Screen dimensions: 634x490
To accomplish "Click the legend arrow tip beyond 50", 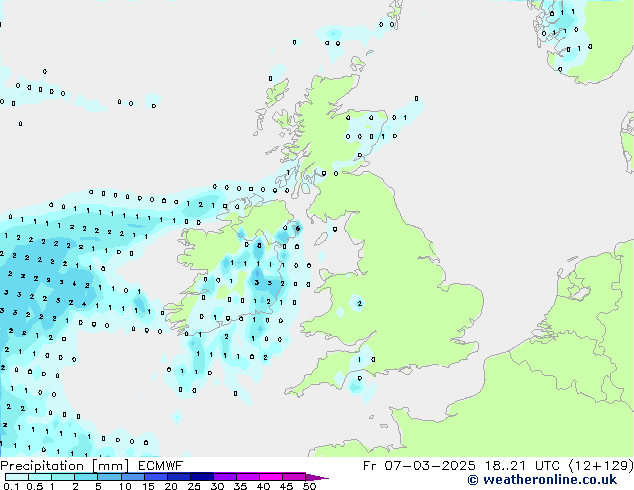I will point(317,478).
